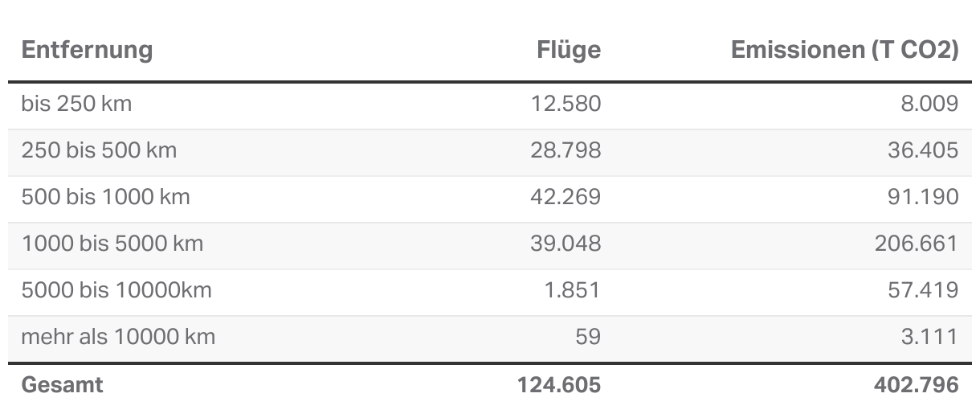
Task: Click the Flüge column header
Action: (569, 50)
